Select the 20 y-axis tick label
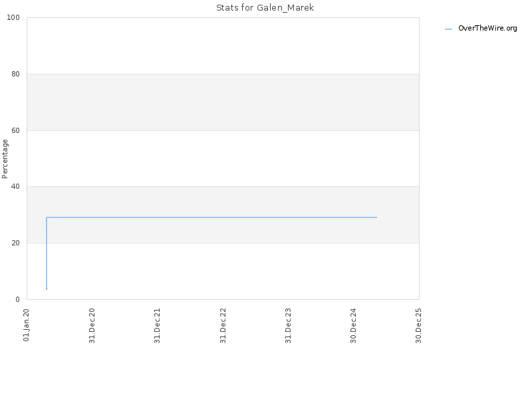This screenshot has height=399, width=532. pyautogui.click(x=15, y=243)
